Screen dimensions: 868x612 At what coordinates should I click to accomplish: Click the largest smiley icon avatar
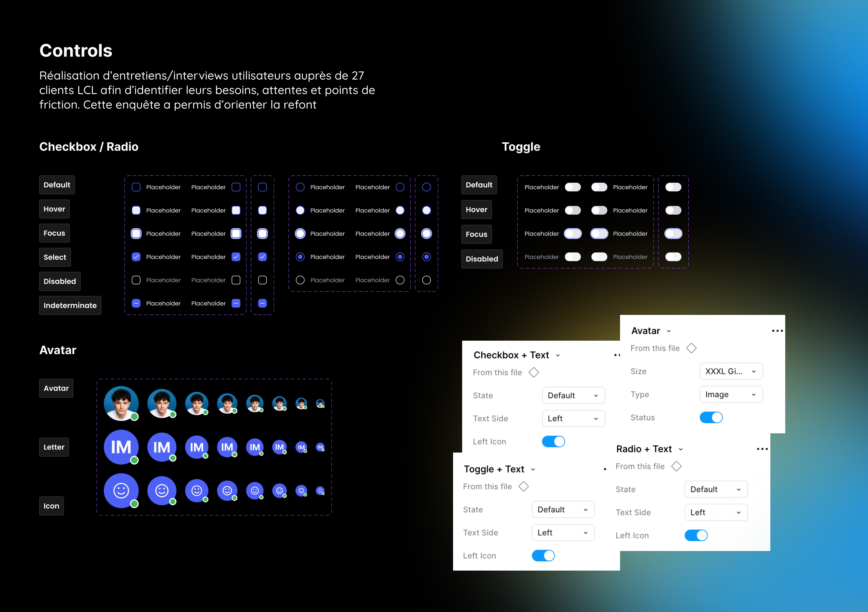click(x=121, y=490)
